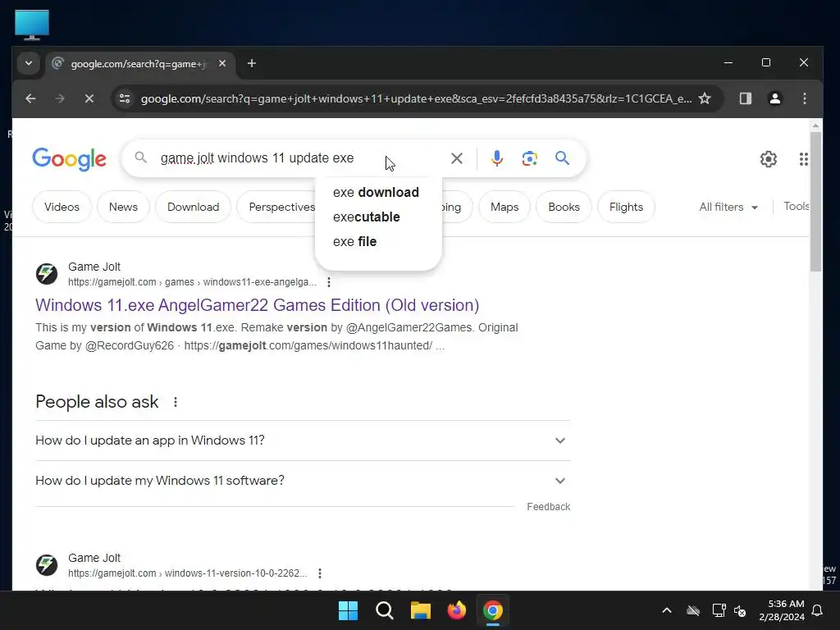Image resolution: width=840 pixels, height=630 pixels.
Task: Open File Explorer from the taskbar
Action: 421,610
